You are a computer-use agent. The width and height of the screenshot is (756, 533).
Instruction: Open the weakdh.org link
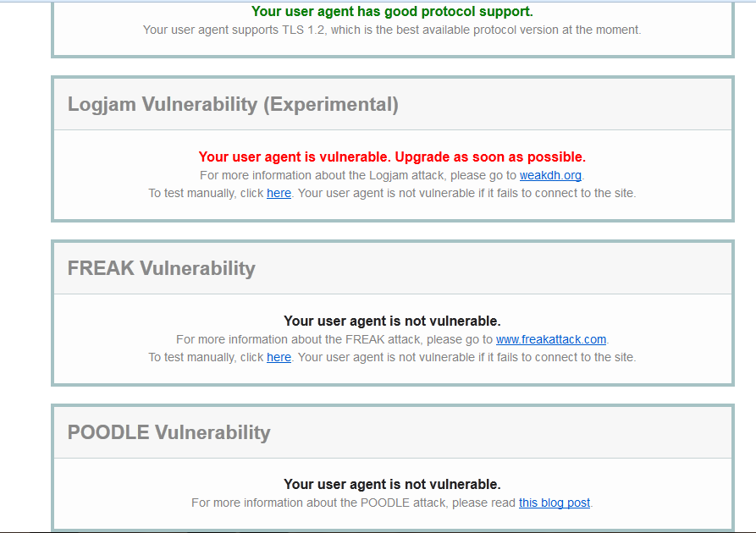[x=550, y=175]
